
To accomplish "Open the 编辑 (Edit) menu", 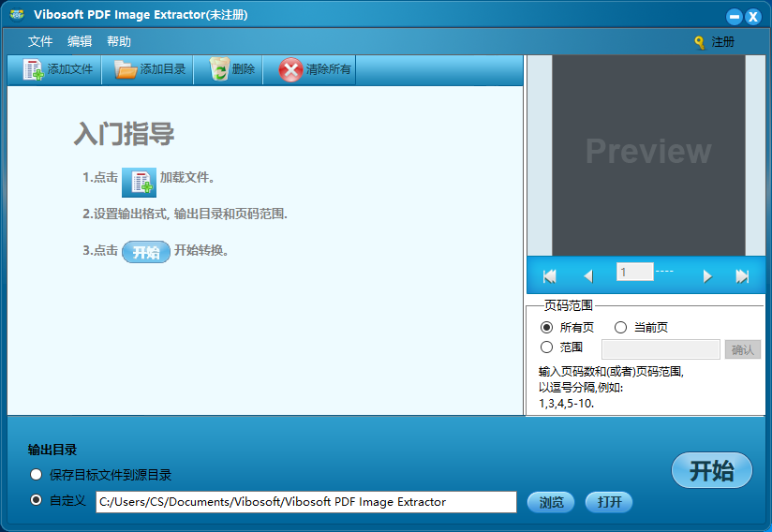I will (x=80, y=42).
